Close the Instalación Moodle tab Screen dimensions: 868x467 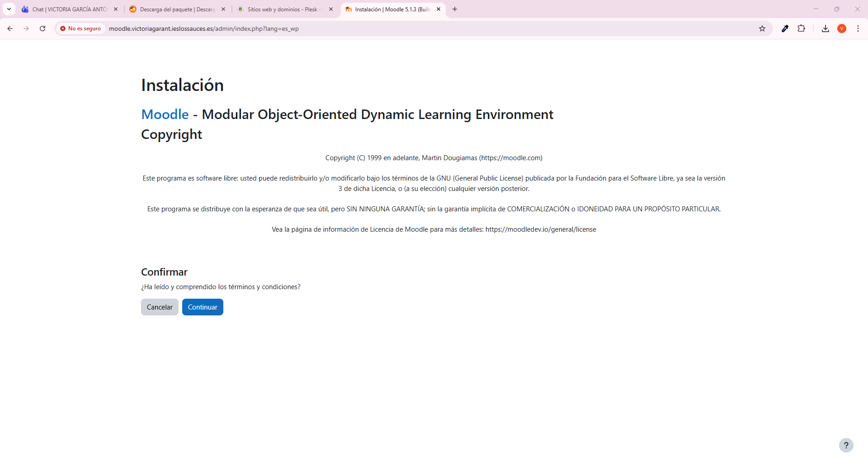click(x=439, y=9)
